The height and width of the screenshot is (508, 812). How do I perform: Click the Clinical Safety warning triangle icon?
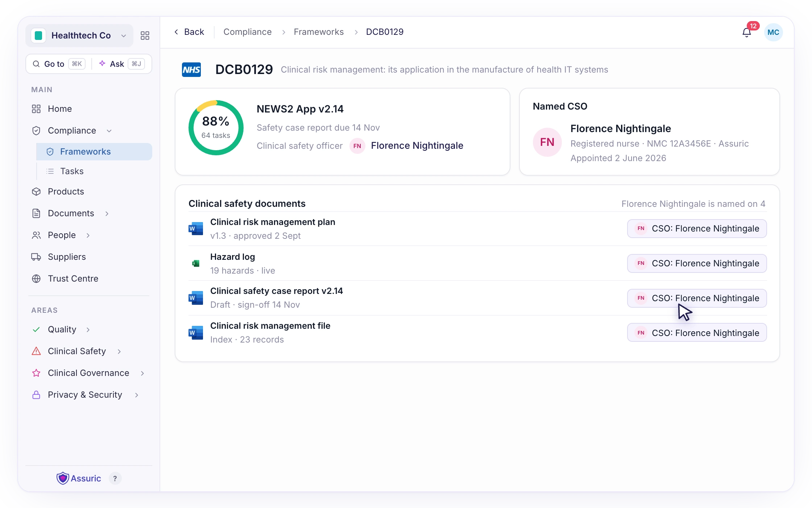36,351
